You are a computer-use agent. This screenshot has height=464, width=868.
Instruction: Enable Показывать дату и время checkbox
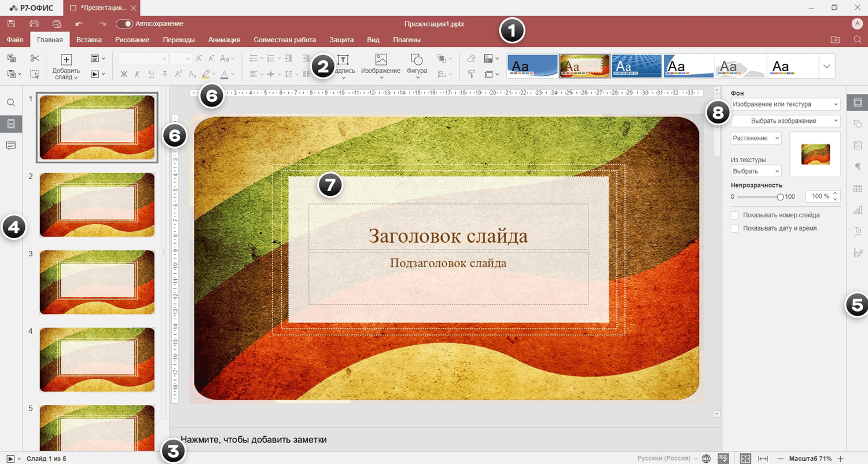735,228
